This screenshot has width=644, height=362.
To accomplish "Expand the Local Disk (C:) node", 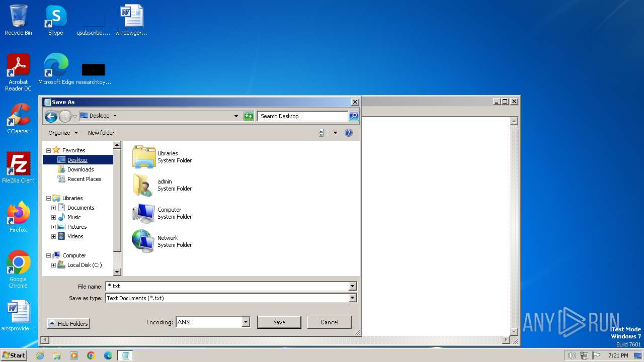I will (x=53, y=265).
